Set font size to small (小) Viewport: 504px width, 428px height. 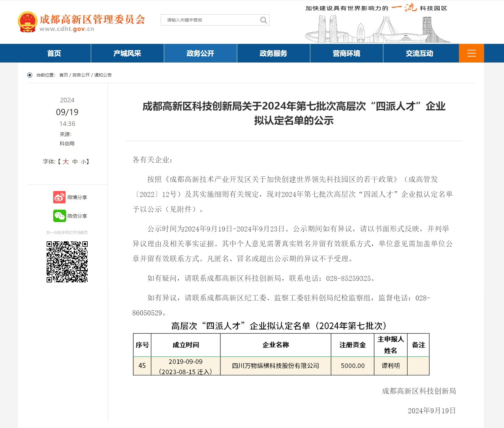pyautogui.click(x=83, y=161)
